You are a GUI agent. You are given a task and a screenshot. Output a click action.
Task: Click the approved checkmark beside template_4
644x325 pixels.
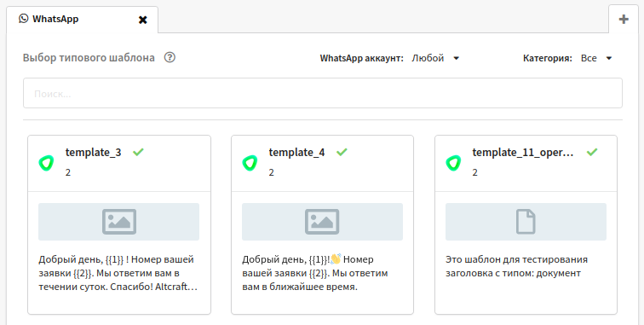tap(342, 152)
